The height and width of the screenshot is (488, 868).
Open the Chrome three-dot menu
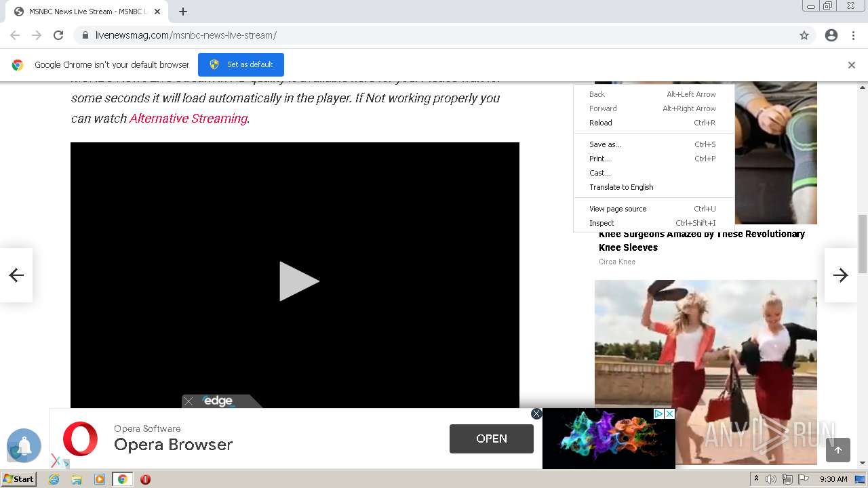pos(853,35)
